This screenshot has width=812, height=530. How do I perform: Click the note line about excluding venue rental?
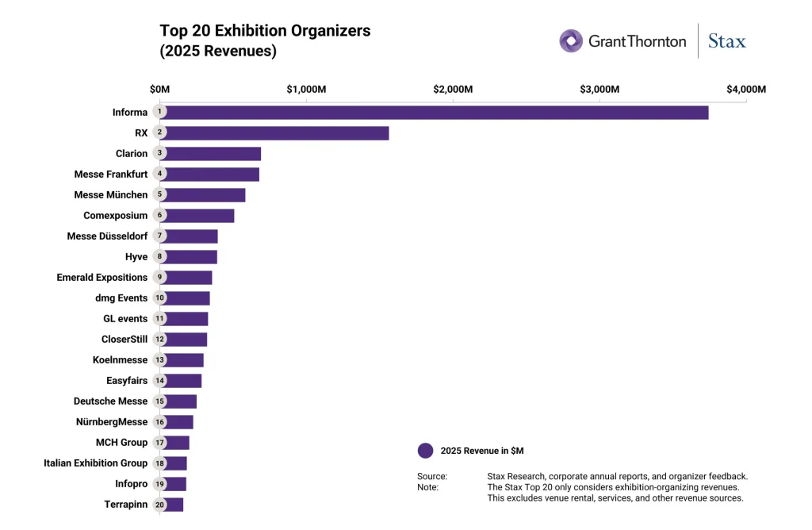(x=615, y=498)
